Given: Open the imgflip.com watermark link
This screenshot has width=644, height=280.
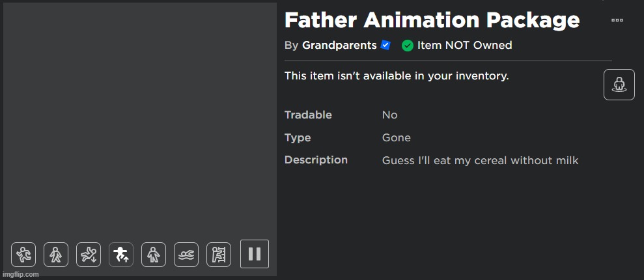Looking at the screenshot, I should pos(21,274).
